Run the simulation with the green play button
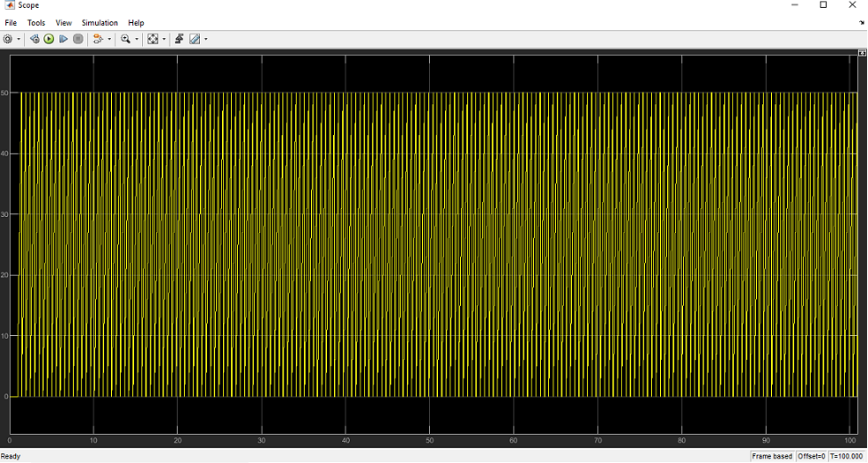 (48, 39)
